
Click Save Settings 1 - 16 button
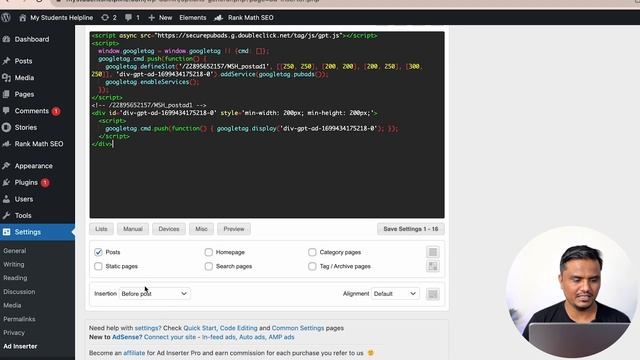click(411, 229)
